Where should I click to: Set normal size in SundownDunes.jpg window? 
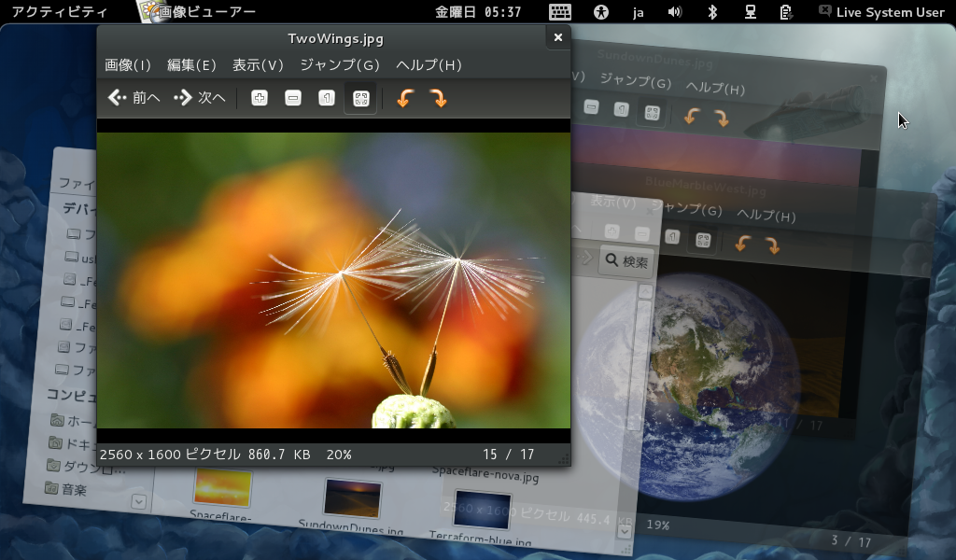click(621, 110)
